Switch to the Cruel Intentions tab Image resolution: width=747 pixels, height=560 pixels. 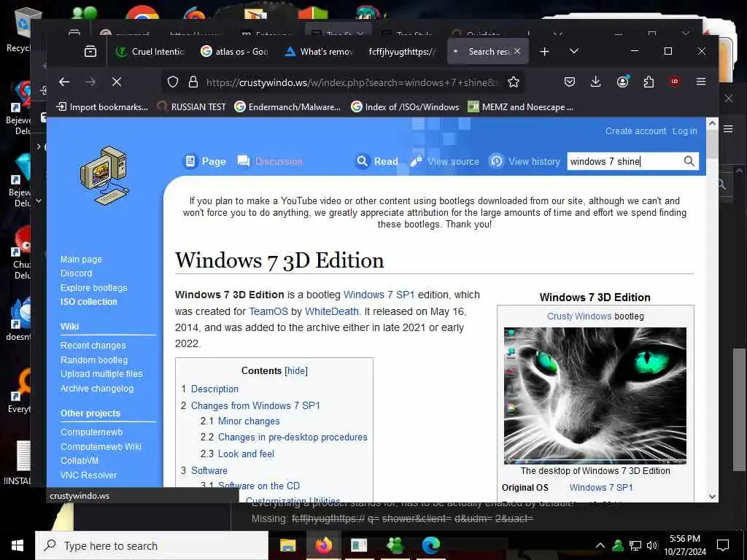(151, 52)
